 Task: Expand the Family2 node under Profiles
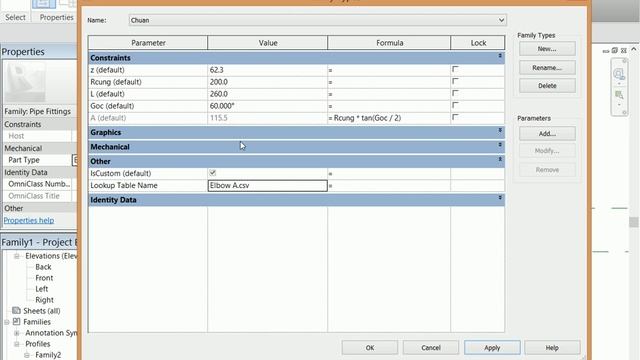coord(27,355)
